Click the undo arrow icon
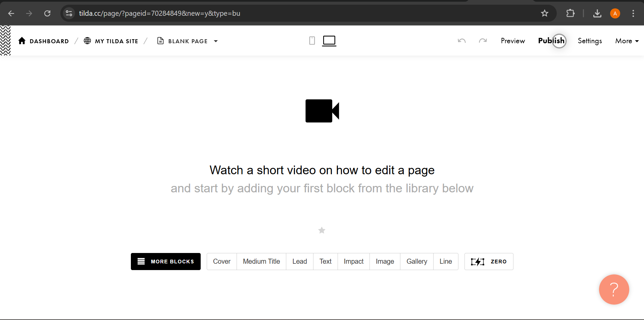 point(462,41)
